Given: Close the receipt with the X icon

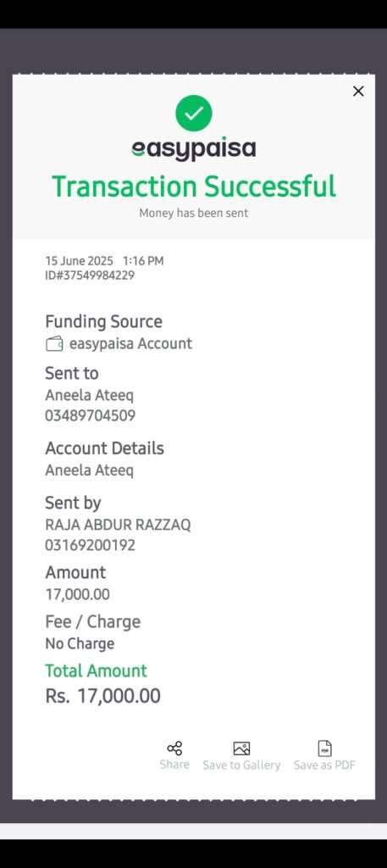Looking at the screenshot, I should click(358, 92).
